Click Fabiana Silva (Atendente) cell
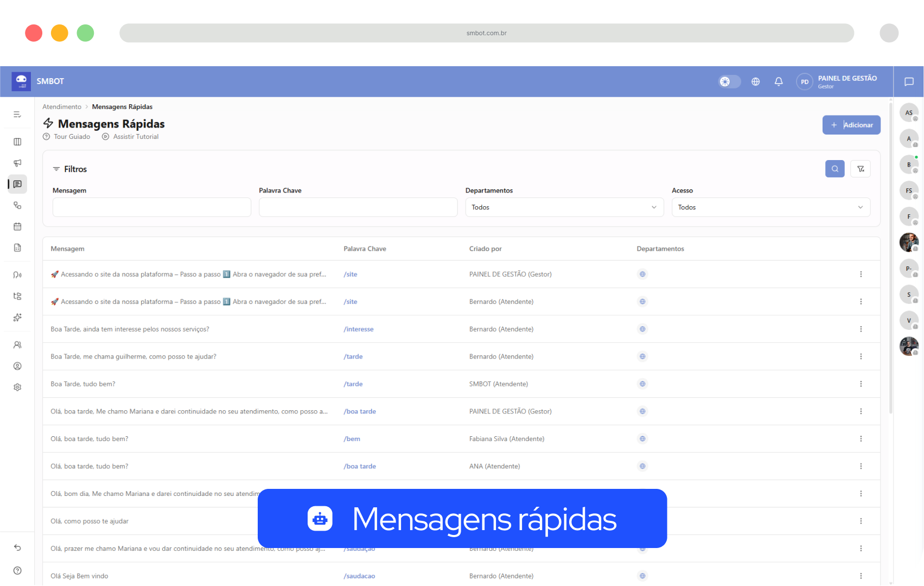 [507, 439]
